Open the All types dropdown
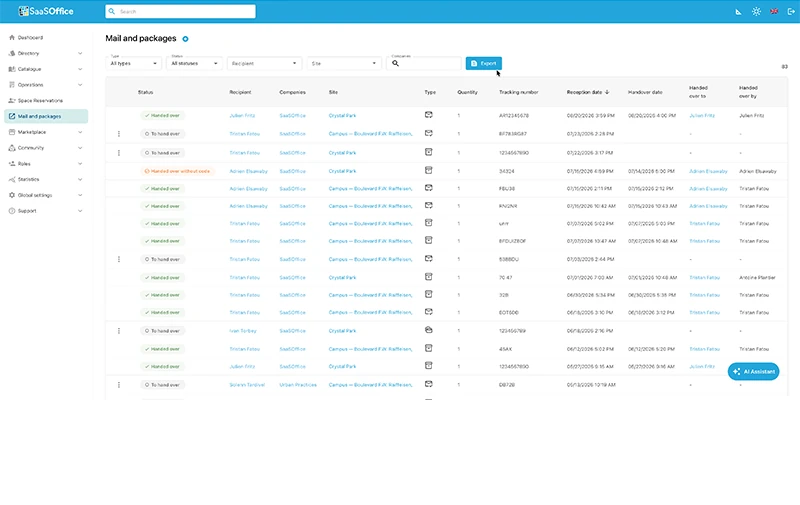This screenshot has width=800, height=505. [134, 63]
